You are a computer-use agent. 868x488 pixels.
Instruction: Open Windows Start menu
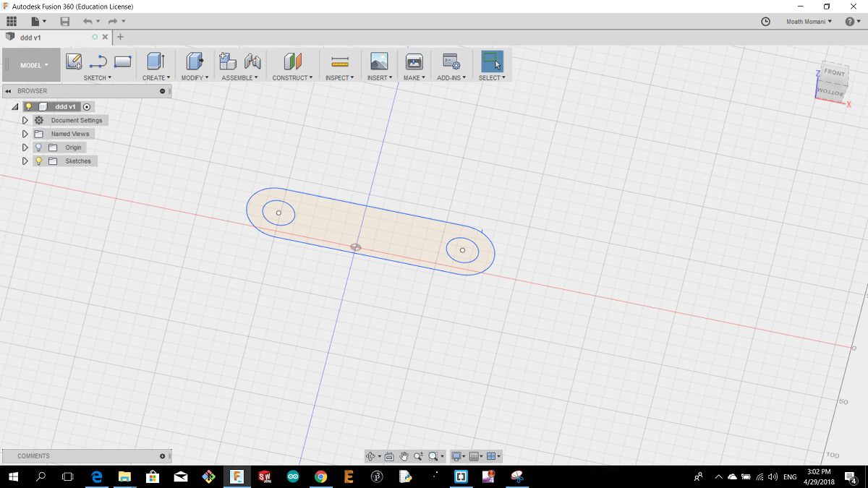coord(13,476)
